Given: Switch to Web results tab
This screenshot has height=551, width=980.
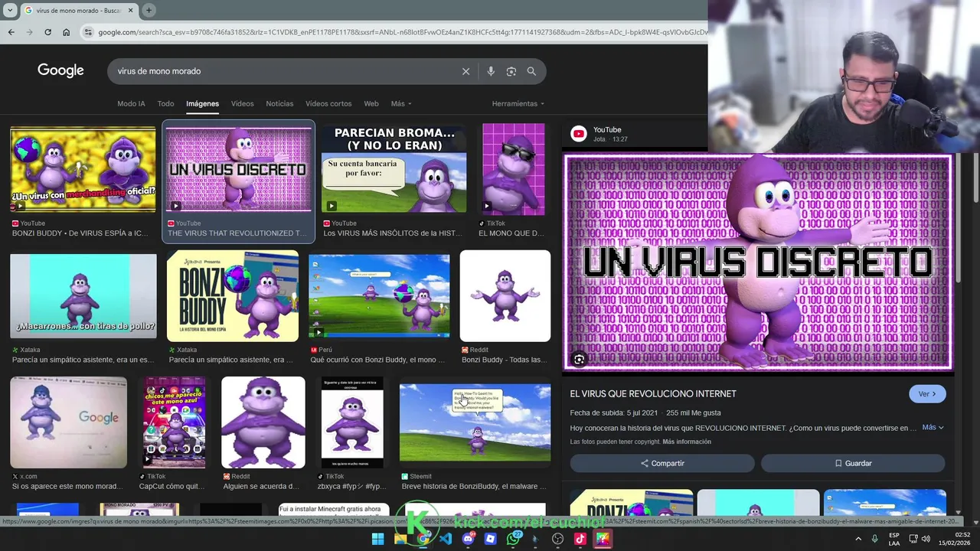Looking at the screenshot, I should tap(371, 103).
